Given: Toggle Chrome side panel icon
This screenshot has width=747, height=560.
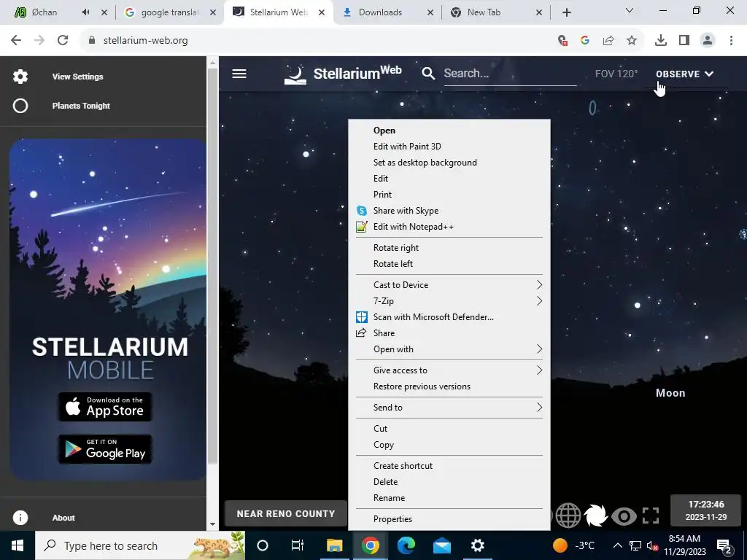Looking at the screenshot, I should [x=684, y=41].
